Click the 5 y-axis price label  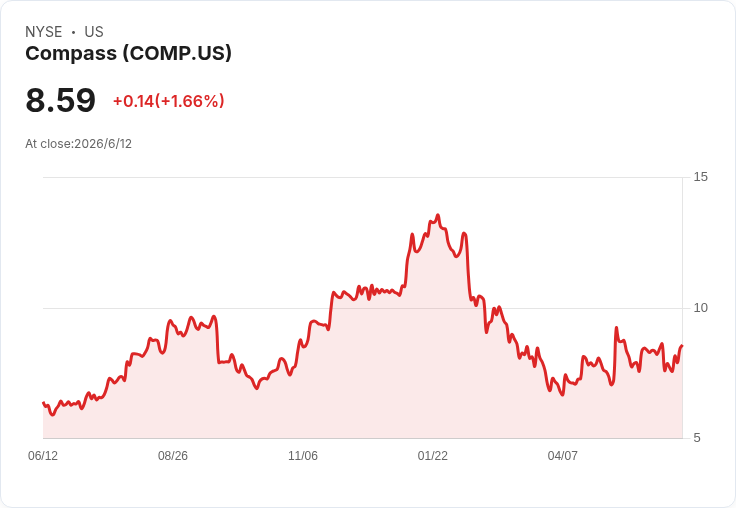[x=697, y=438]
